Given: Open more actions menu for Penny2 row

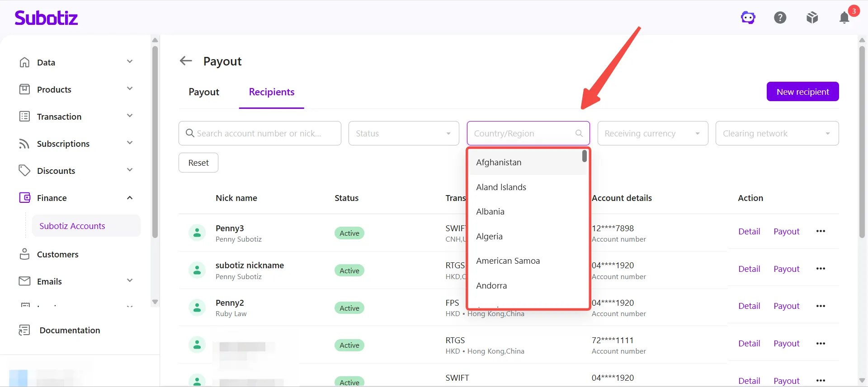Looking at the screenshot, I should (x=821, y=306).
